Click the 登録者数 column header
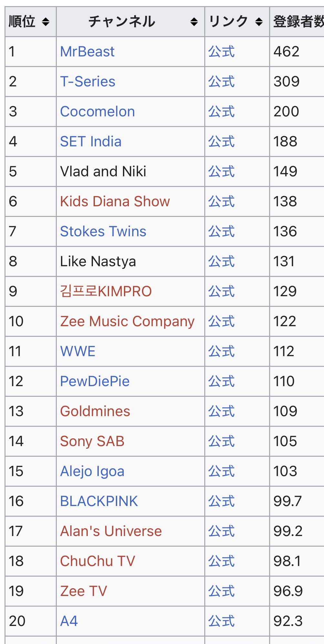This screenshot has width=324, height=644. tap(298, 22)
